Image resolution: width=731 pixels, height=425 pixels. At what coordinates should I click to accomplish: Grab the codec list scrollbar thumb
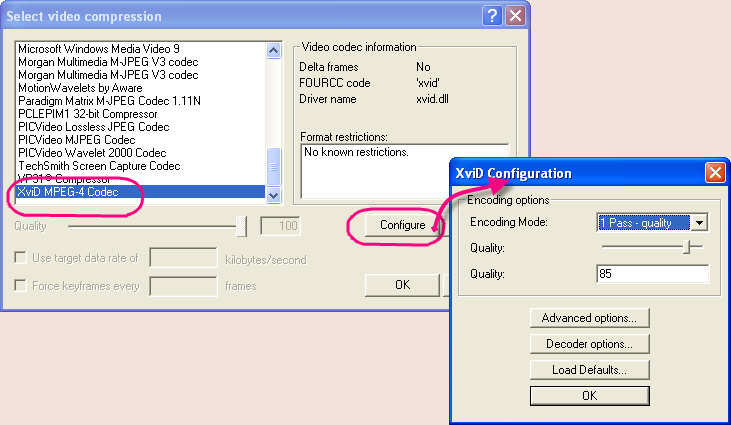click(274, 167)
